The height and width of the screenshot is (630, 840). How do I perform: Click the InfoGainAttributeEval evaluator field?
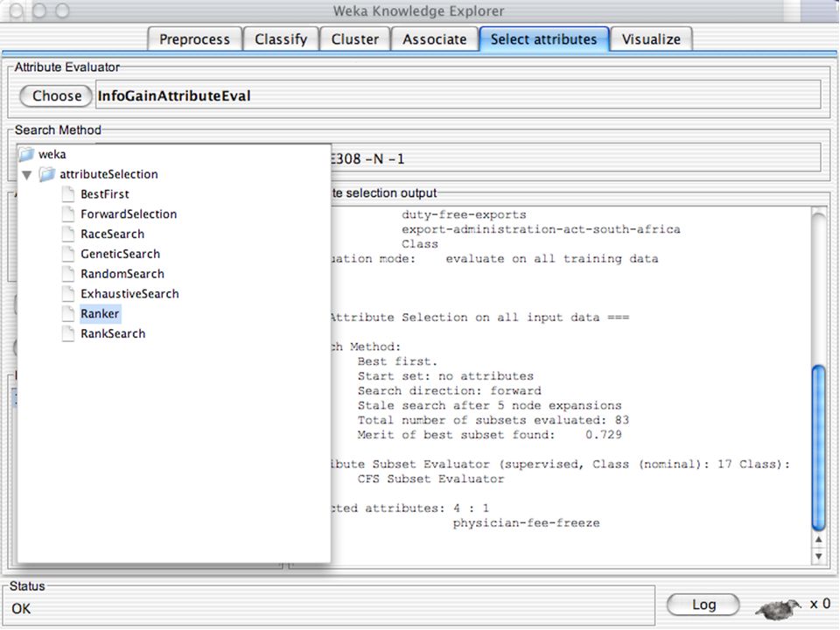[x=458, y=94]
